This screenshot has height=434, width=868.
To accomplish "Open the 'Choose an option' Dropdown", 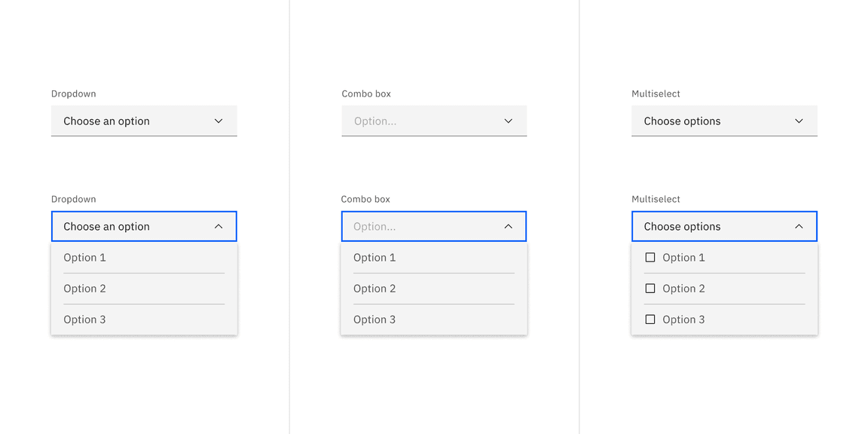I will coord(143,121).
